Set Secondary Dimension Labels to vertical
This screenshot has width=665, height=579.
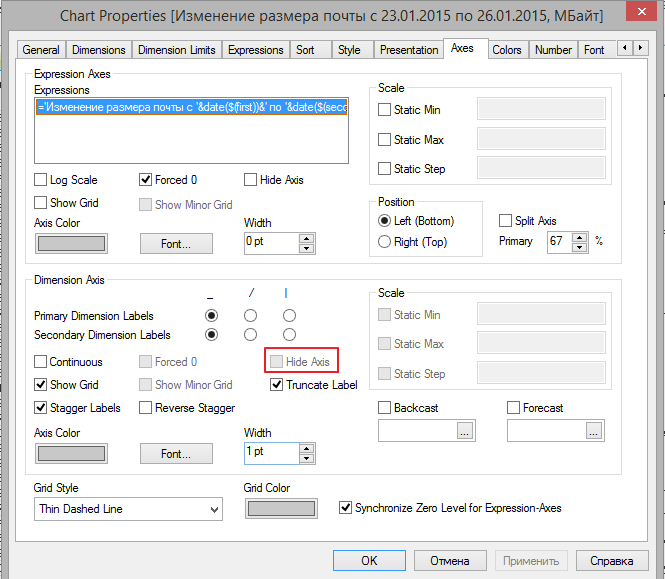pyautogui.click(x=289, y=334)
